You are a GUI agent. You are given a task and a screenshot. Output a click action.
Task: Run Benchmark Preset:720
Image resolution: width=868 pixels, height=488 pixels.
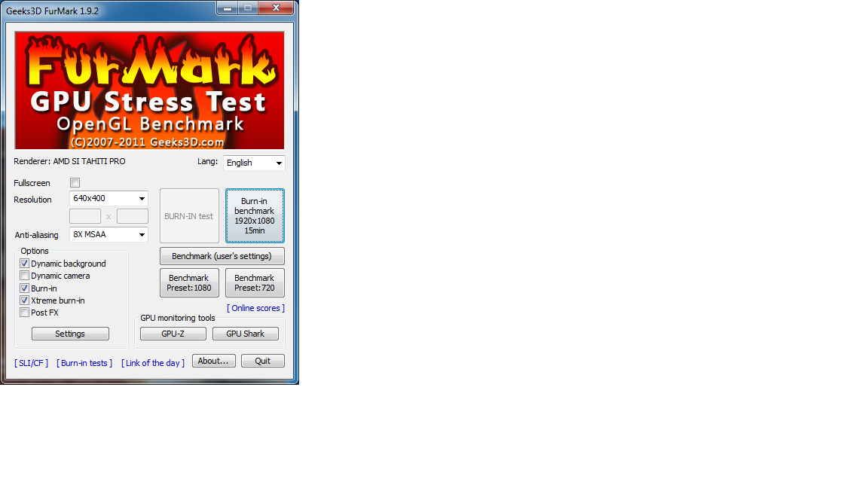(255, 282)
